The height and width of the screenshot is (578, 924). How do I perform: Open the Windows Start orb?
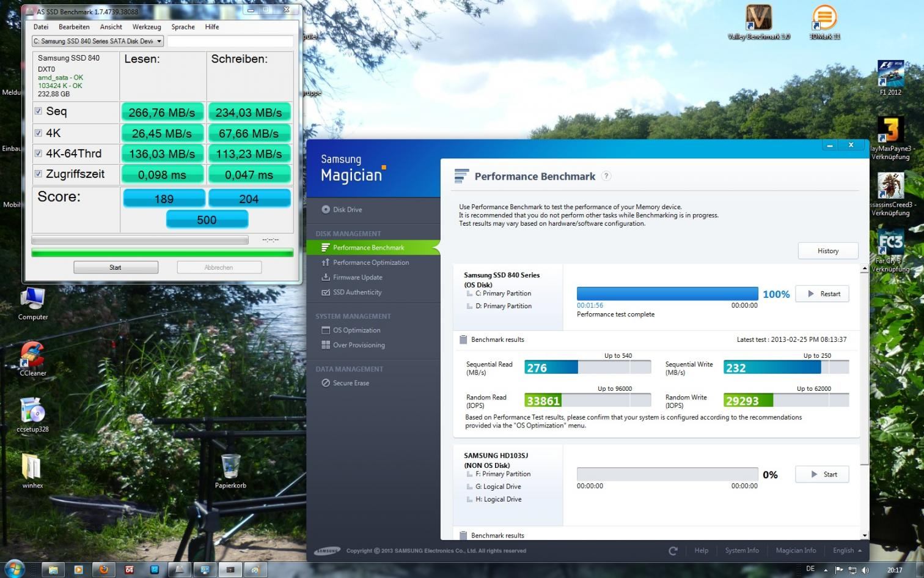click(x=13, y=569)
